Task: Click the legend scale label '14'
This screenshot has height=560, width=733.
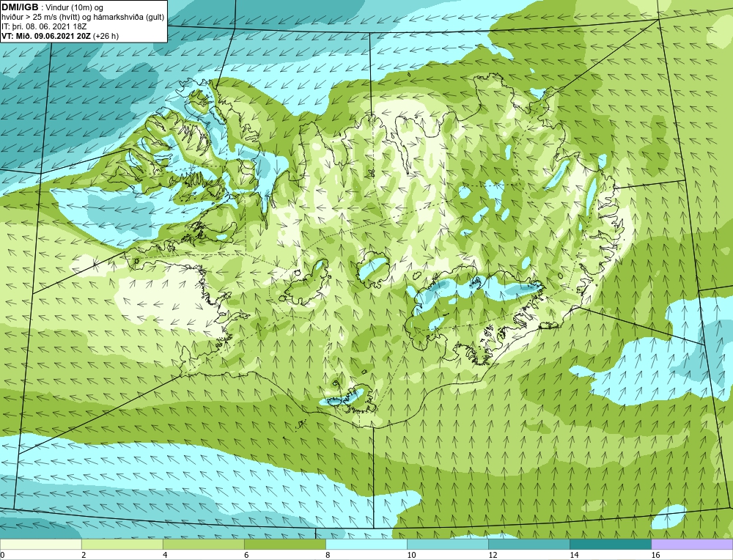Action: tap(574, 555)
